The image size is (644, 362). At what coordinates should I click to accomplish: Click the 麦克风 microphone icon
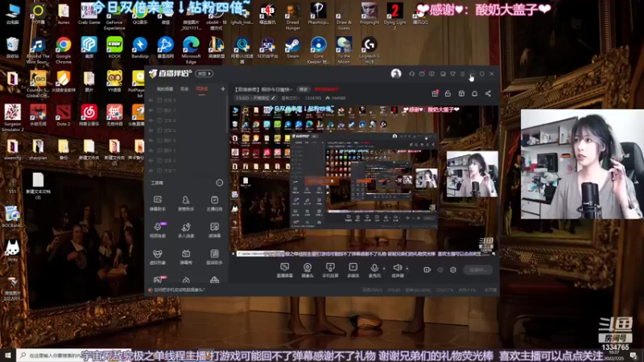point(374,268)
